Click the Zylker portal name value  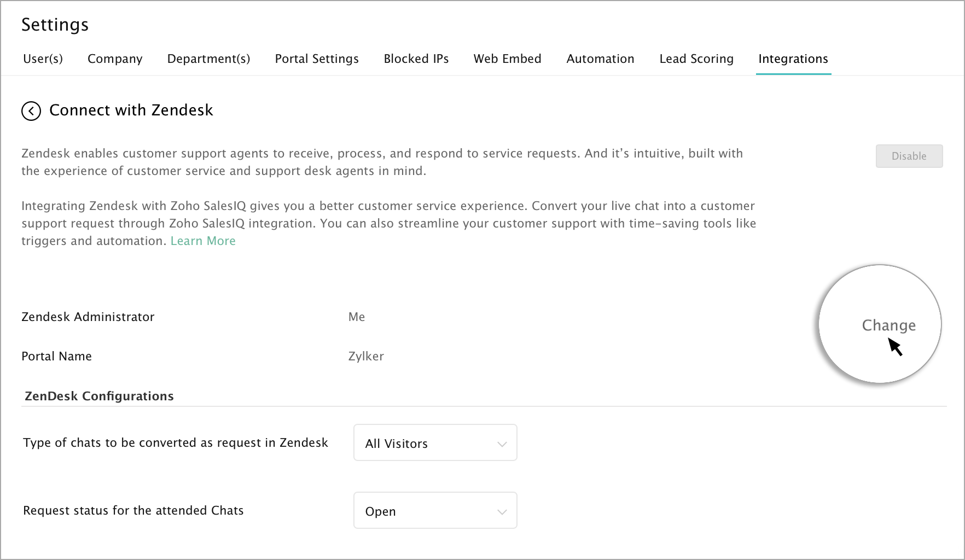click(366, 357)
